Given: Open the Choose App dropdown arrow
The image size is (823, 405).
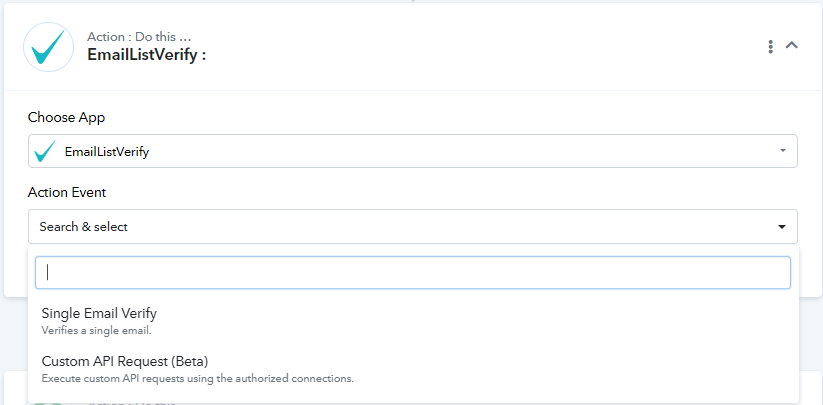Looking at the screenshot, I should [x=783, y=151].
